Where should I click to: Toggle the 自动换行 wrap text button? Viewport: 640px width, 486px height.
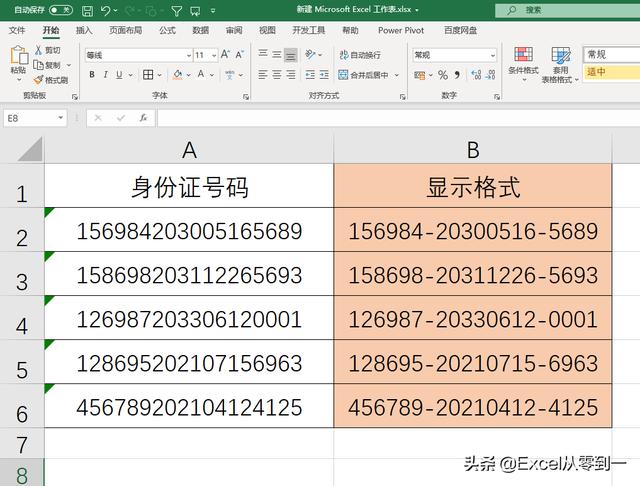point(360,55)
